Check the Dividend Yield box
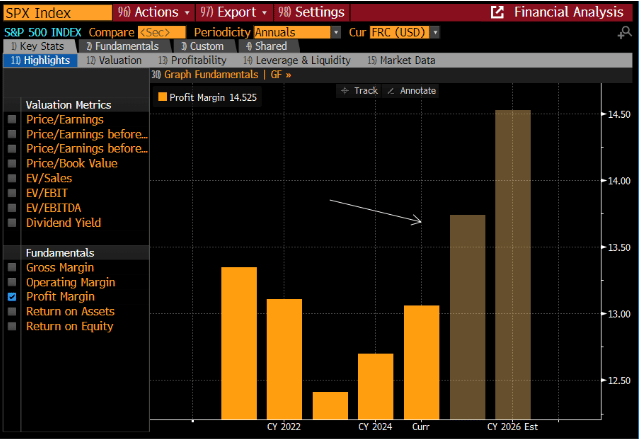The image size is (639, 439). [x=12, y=223]
